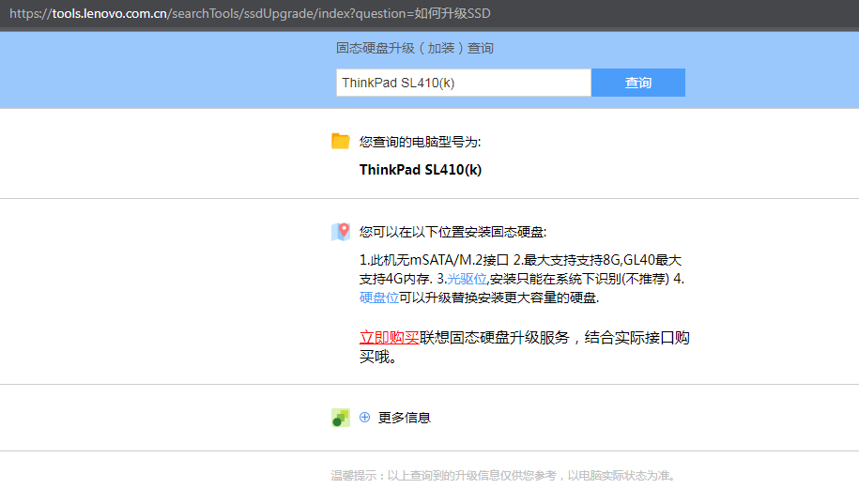Click the 更多信息 label
Screen dimensions: 859x504
(405, 418)
